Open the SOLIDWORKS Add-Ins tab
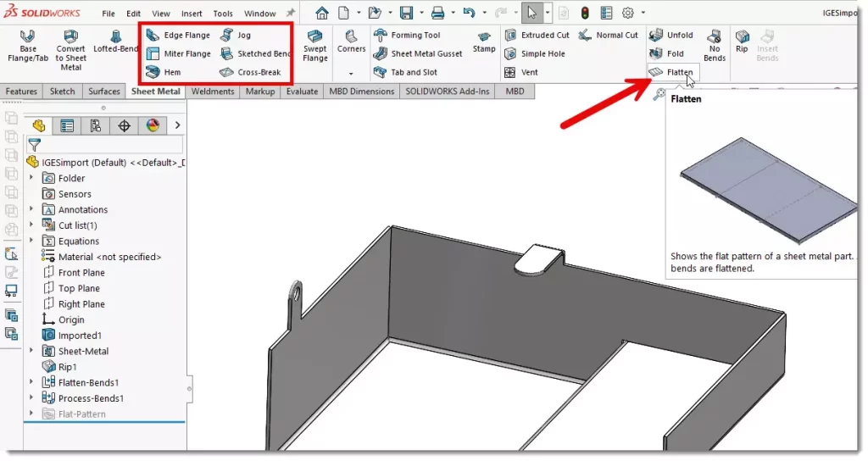Screen dimensions: 868x461 click(448, 92)
